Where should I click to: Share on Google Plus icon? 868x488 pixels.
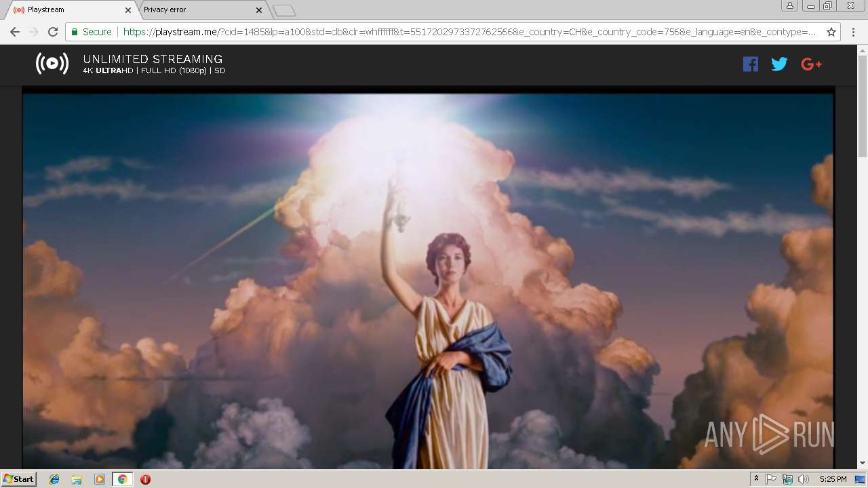[x=811, y=64]
